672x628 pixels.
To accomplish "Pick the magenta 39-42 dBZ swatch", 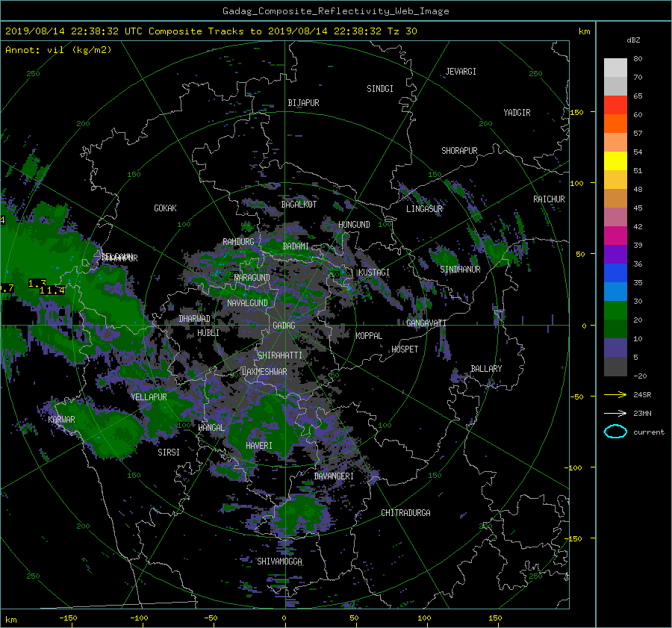I will tap(615, 235).
